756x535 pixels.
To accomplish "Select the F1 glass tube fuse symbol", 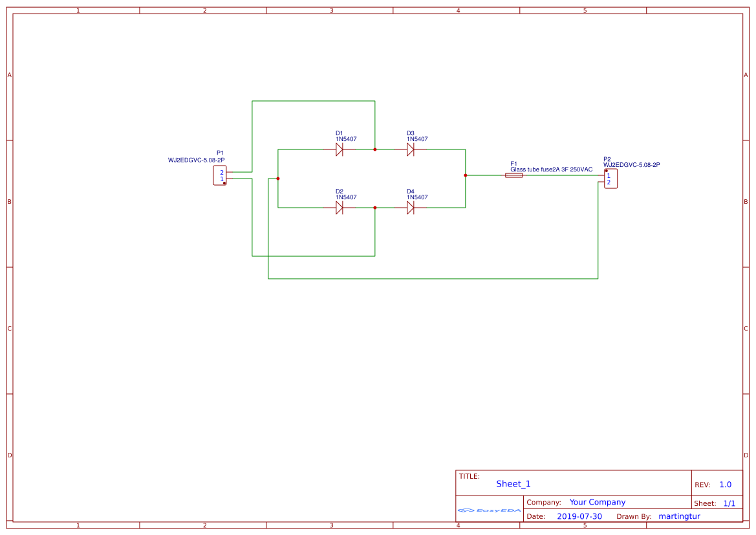I will (514, 175).
